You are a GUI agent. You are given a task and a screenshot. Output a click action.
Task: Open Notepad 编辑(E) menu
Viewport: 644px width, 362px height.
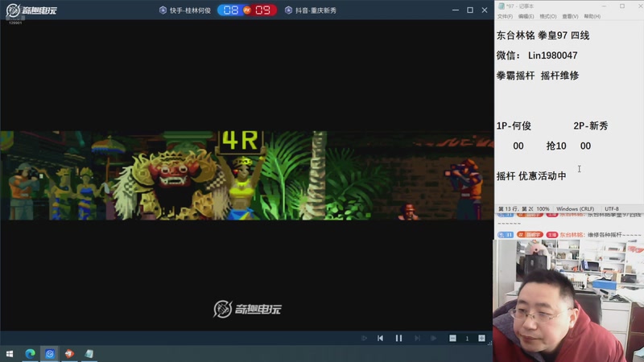(526, 16)
